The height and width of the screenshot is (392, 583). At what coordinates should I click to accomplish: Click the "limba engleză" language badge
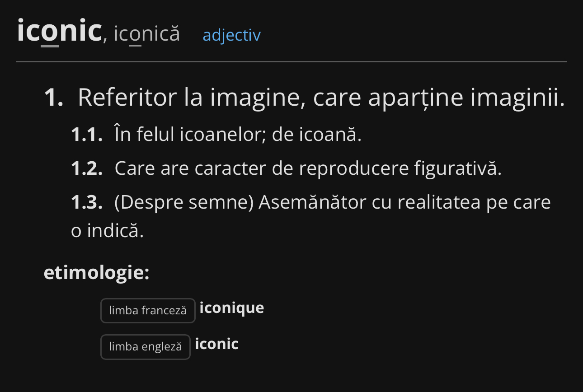click(x=146, y=347)
